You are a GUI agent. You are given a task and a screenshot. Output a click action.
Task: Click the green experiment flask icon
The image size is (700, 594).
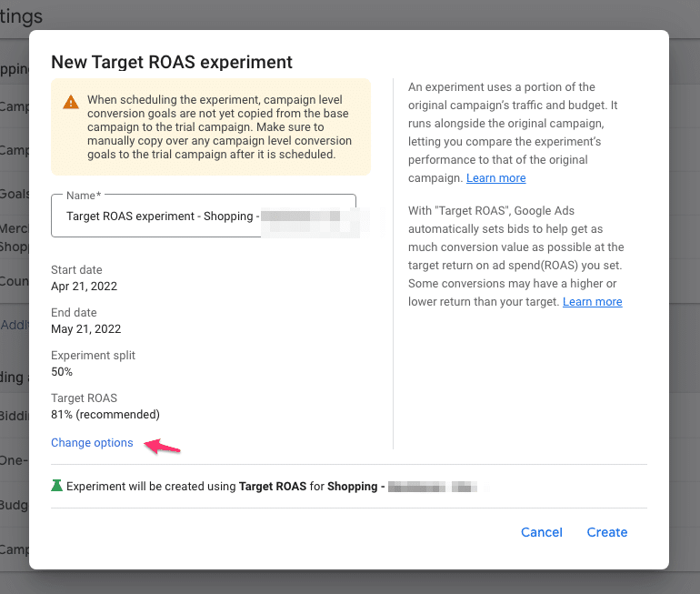click(56, 486)
